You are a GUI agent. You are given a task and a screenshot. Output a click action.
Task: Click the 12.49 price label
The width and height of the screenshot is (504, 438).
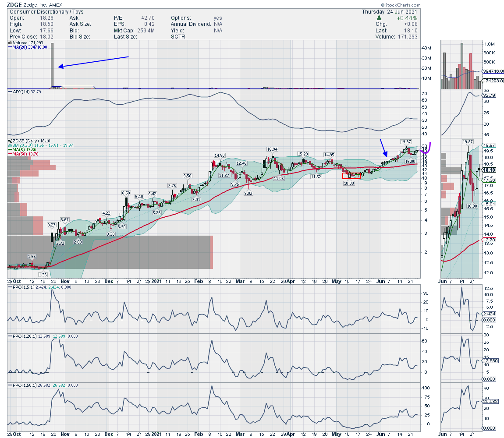[x=241, y=163]
